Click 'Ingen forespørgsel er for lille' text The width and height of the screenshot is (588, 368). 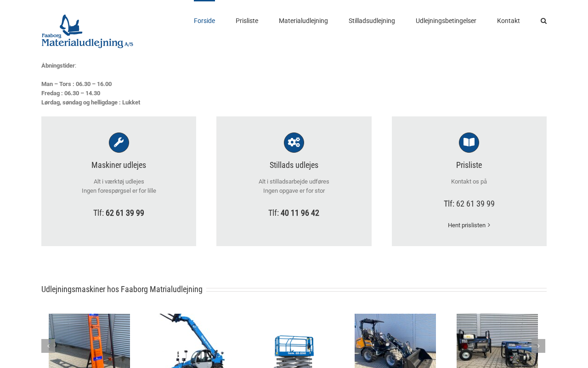119,191
